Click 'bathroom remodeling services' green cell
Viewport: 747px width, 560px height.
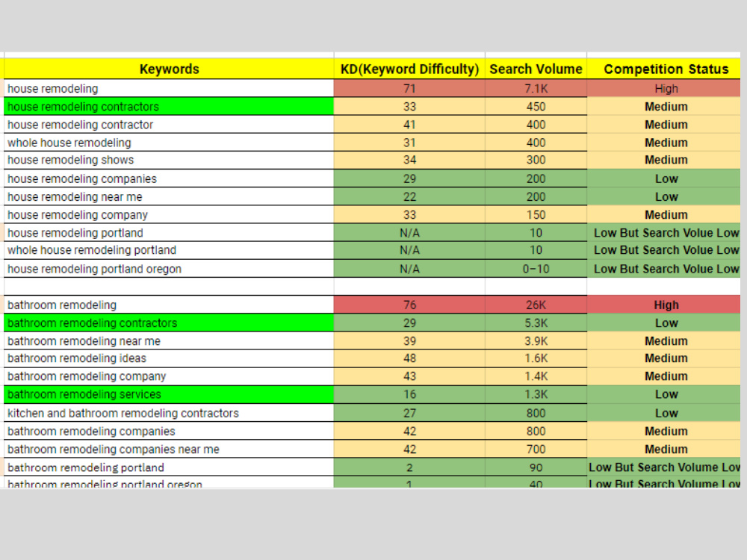[x=169, y=394]
